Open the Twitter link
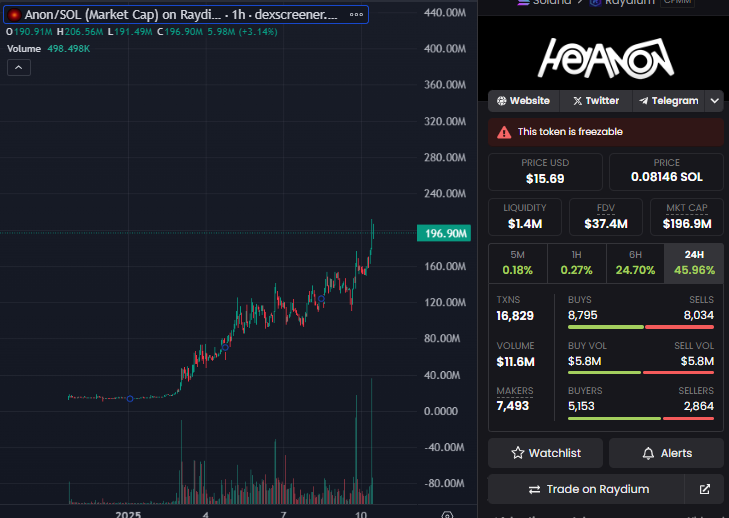The width and height of the screenshot is (729, 518). coord(596,101)
